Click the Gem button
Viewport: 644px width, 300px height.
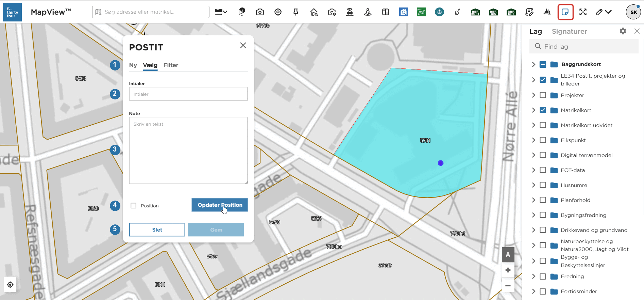(x=216, y=230)
